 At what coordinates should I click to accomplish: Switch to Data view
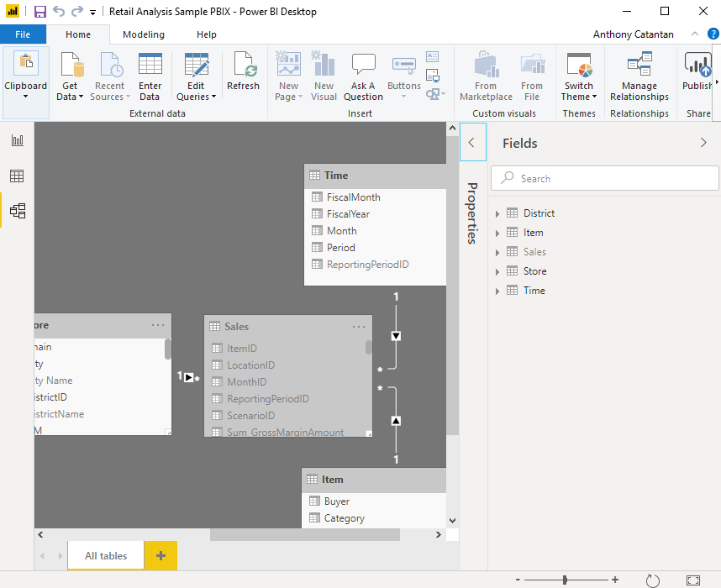coord(18,176)
